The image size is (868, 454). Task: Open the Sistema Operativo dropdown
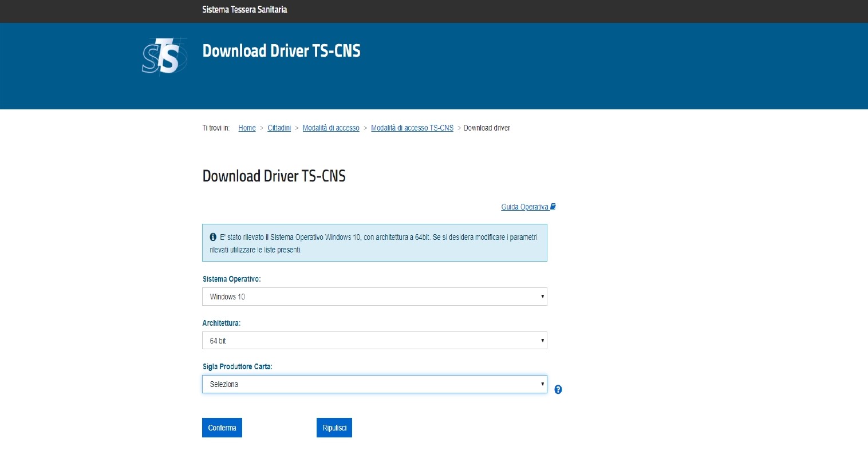(x=374, y=297)
